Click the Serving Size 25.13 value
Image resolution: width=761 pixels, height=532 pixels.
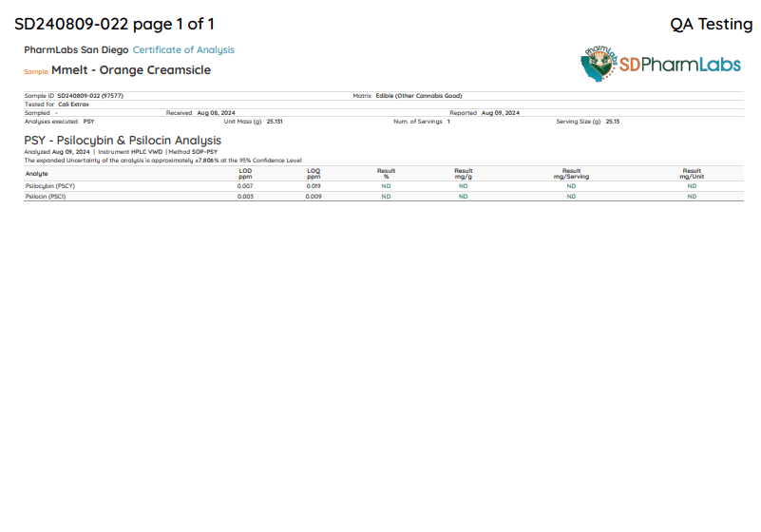point(612,122)
